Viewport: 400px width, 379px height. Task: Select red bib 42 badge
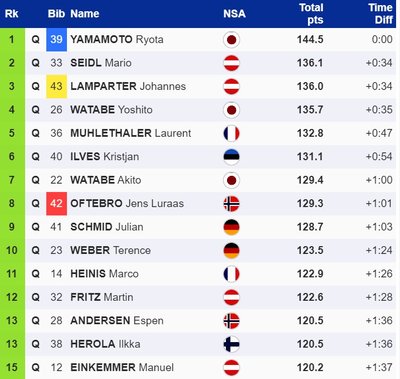pos(56,203)
